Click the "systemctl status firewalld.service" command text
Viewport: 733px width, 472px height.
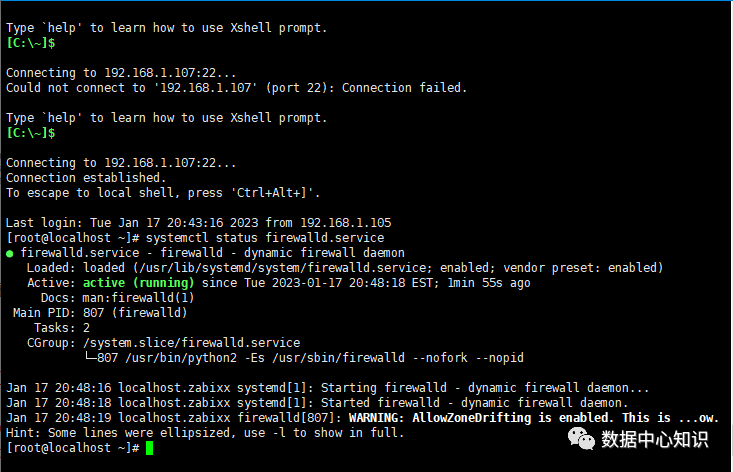tap(265, 238)
